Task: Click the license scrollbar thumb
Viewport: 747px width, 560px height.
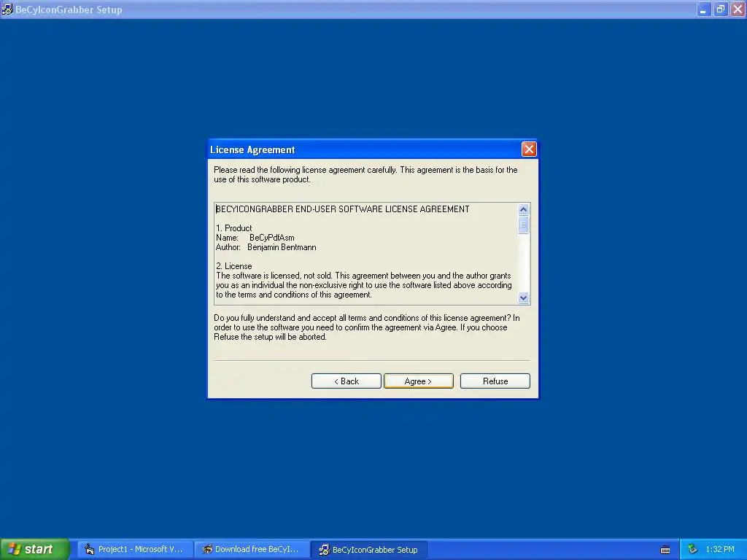Action: pos(523,225)
